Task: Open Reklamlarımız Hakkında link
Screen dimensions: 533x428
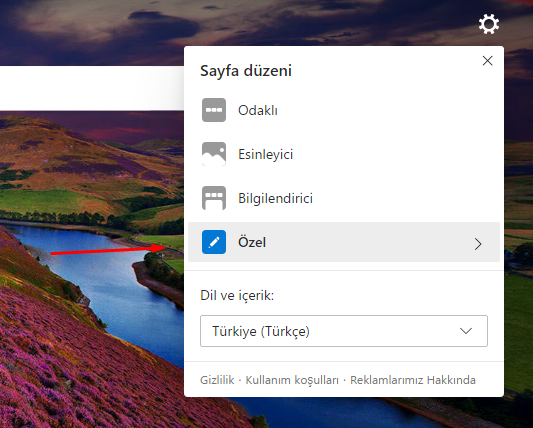Action: pyautogui.click(x=413, y=380)
